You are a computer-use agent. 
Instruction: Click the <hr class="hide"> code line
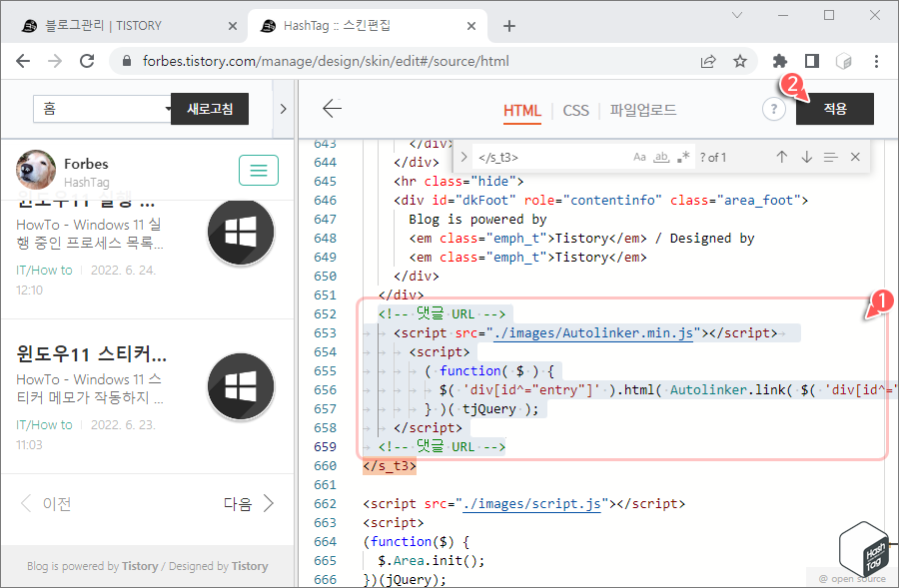tap(458, 181)
